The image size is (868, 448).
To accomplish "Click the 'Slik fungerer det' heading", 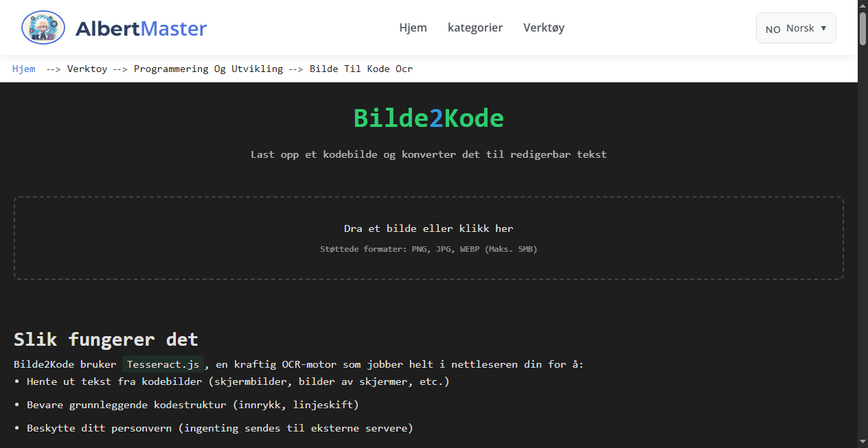I will pyautogui.click(x=106, y=339).
